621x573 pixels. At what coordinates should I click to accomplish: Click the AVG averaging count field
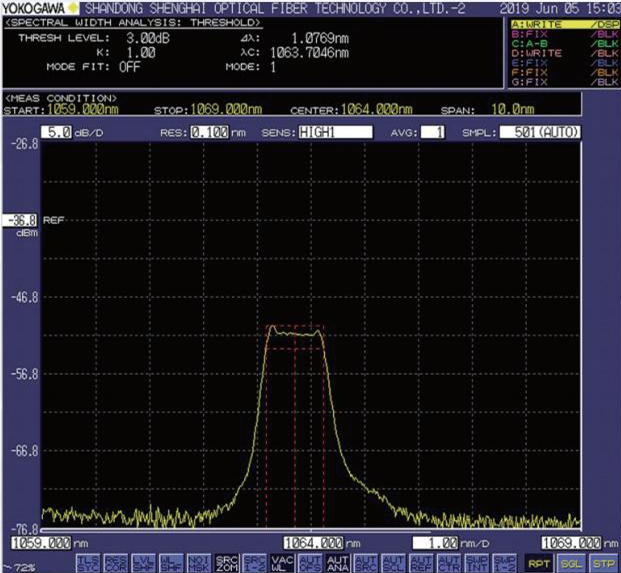432,132
